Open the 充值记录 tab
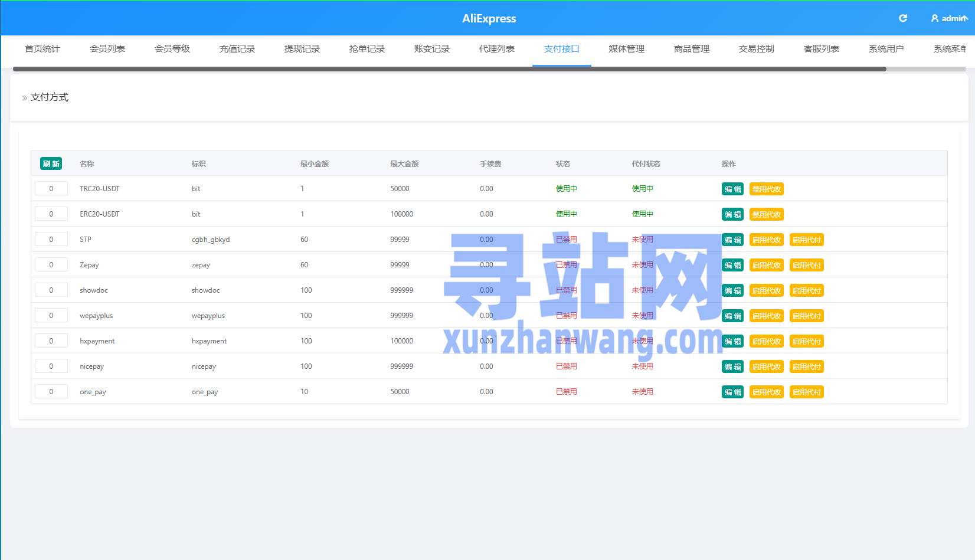The image size is (975, 560). tap(237, 49)
